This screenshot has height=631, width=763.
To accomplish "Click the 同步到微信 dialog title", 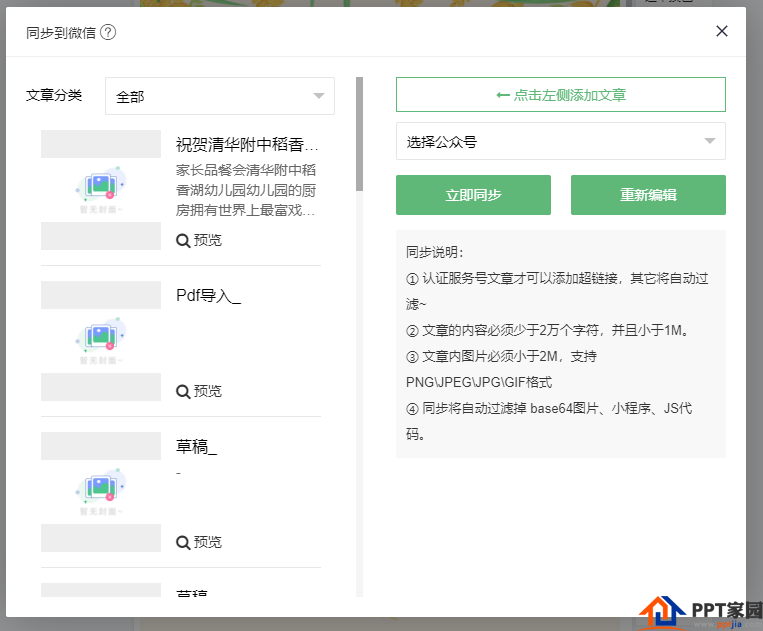I will (61, 33).
